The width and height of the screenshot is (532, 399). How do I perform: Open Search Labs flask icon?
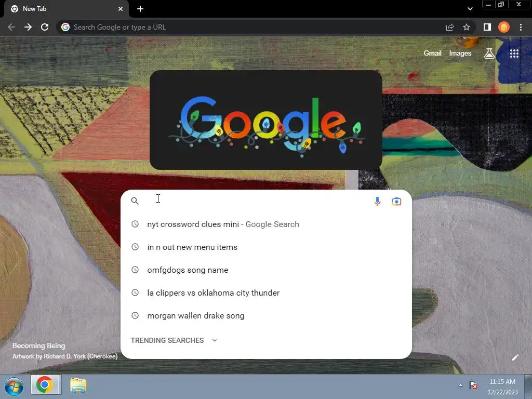489,54
